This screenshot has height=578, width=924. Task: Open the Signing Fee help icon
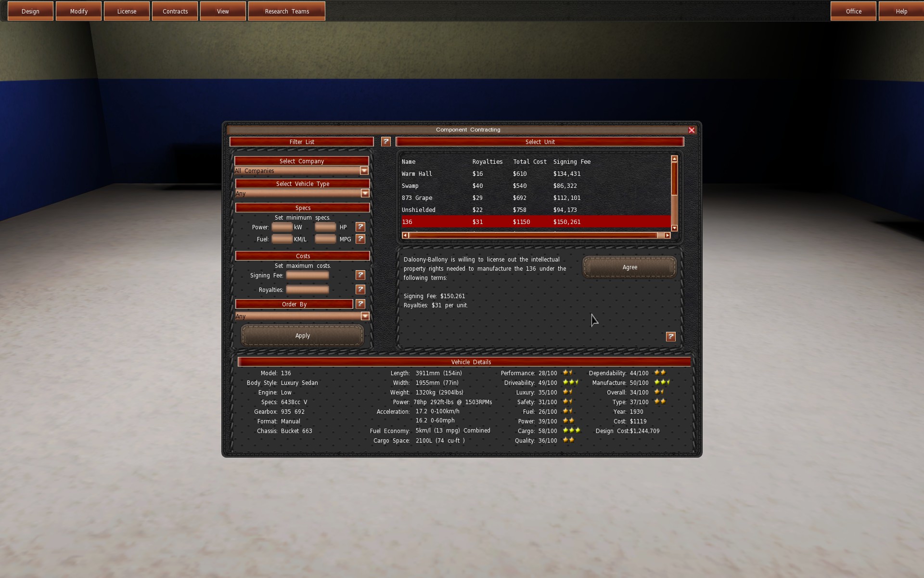pyautogui.click(x=360, y=275)
